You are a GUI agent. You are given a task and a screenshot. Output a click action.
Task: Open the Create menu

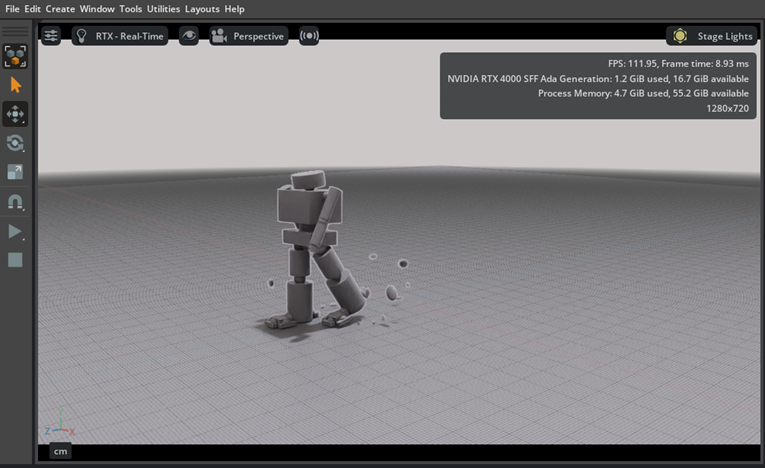[x=60, y=8]
